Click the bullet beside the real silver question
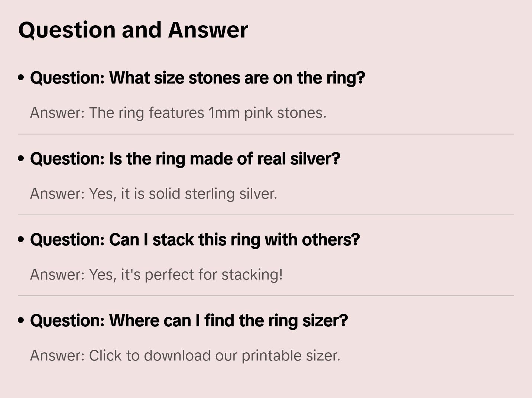 point(21,159)
